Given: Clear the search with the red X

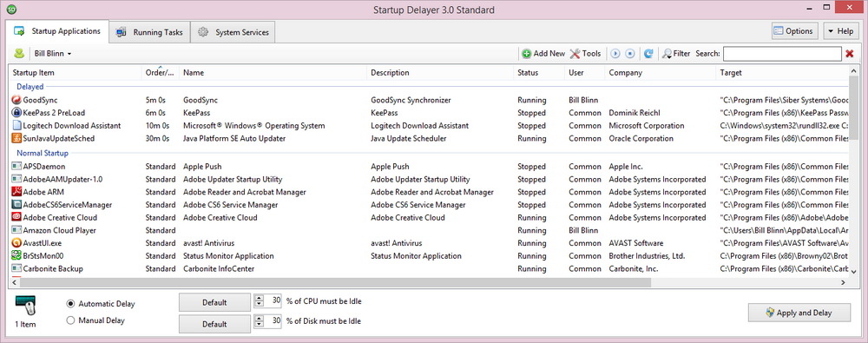Looking at the screenshot, I should pos(850,54).
